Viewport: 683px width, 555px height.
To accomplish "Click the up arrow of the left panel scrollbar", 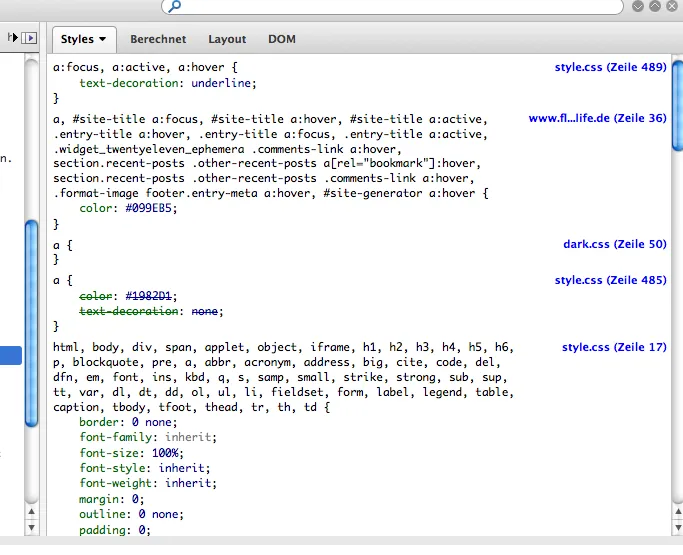I will coord(31,511).
